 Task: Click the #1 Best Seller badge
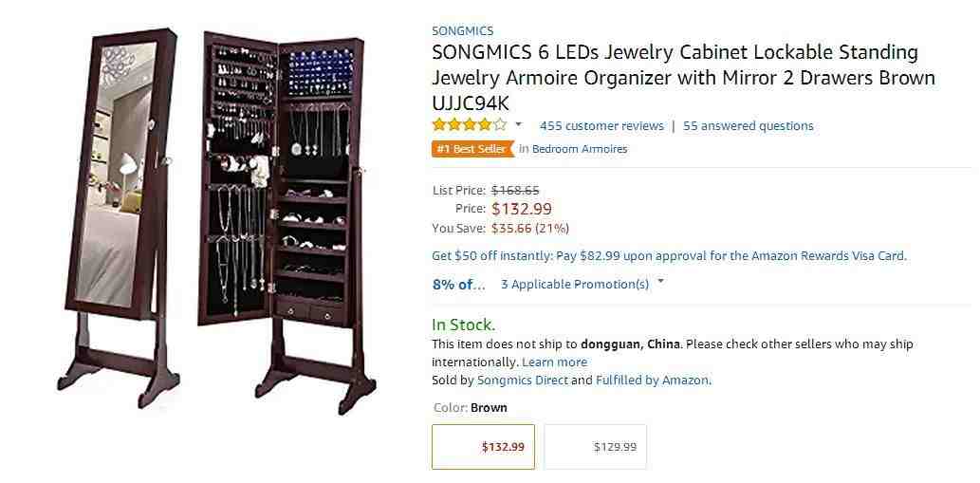point(472,149)
